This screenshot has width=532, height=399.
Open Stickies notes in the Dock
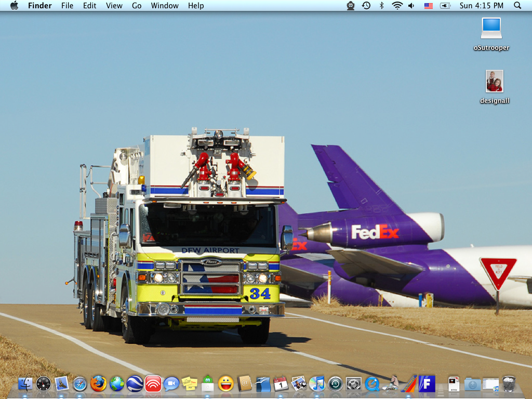point(190,384)
